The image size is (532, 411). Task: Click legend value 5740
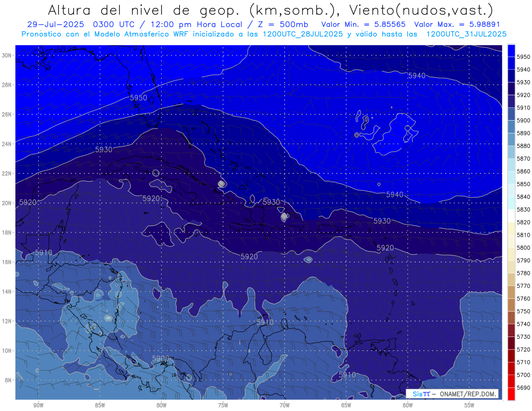[524, 324]
